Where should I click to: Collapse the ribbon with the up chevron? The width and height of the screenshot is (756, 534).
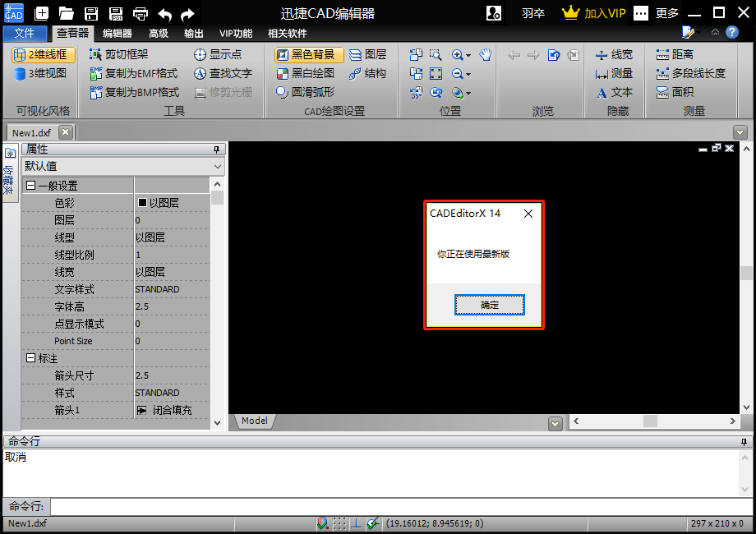715,32
